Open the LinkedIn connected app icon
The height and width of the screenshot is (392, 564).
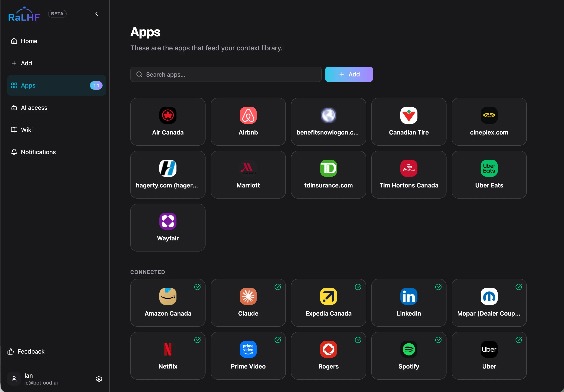pyautogui.click(x=409, y=296)
